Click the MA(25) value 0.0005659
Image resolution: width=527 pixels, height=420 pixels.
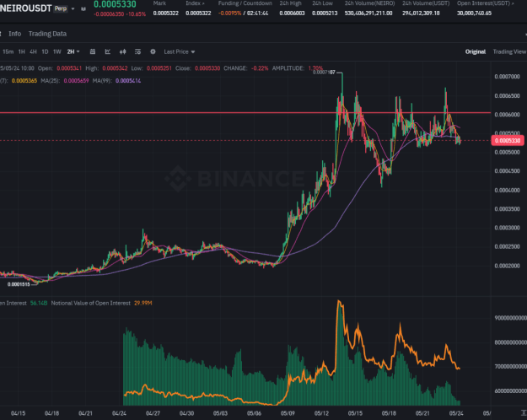(76, 81)
